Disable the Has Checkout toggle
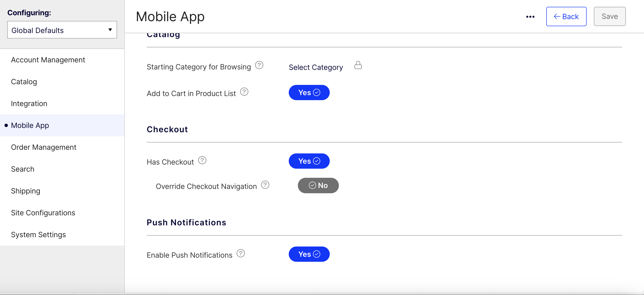Viewport: 644px width, 295px height. 309,161
